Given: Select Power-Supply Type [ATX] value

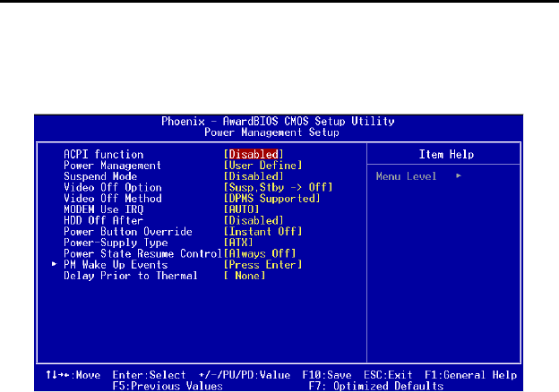Looking at the screenshot, I should click(x=238, y=243).
